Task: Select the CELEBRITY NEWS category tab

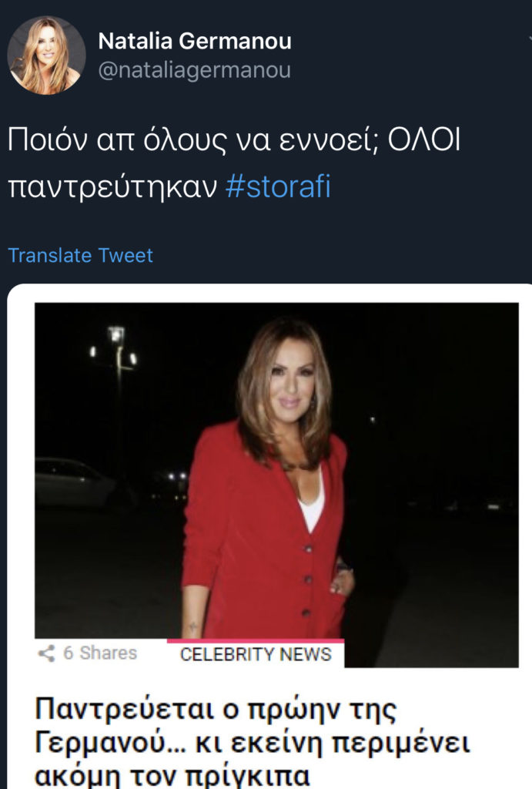Action: point(256,655)
